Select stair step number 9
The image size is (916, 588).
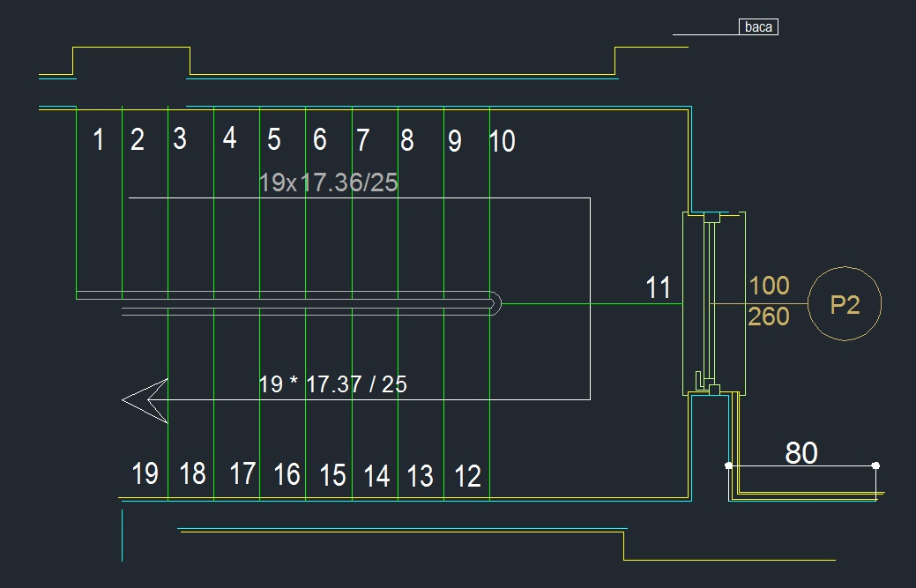[x=455, y=141]
